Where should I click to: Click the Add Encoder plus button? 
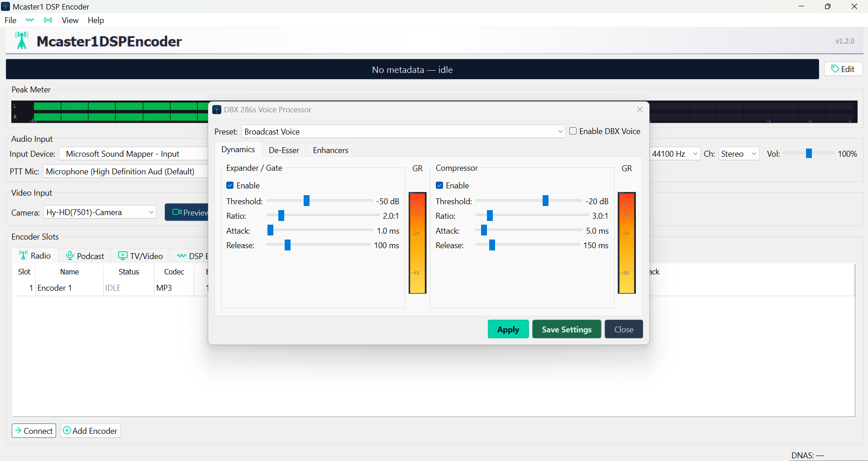click(91, 431)
